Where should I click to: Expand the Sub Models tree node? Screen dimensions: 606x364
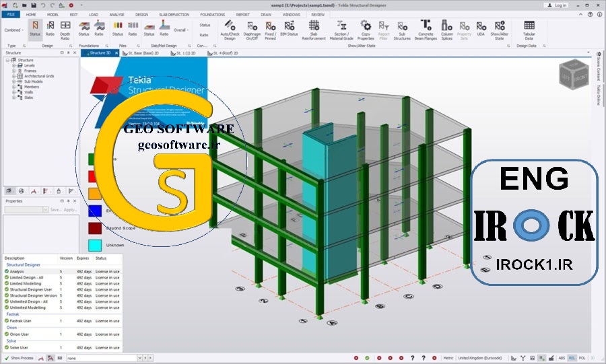[x=14, y=82]
